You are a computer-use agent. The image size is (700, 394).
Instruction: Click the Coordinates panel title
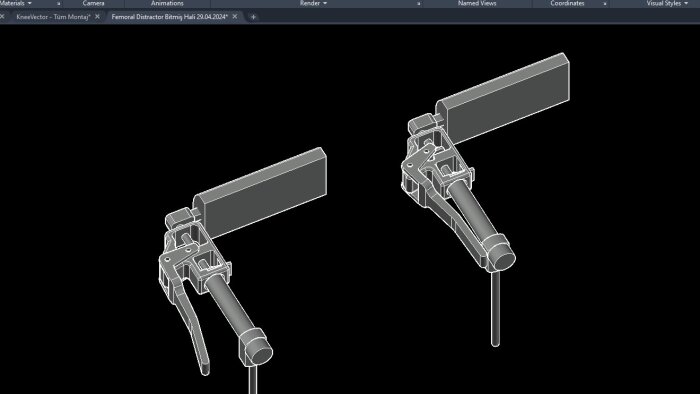coord(567,3)
